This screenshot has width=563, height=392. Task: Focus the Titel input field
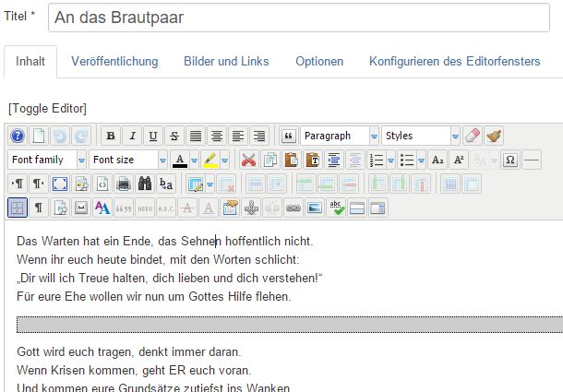(299, 18)
